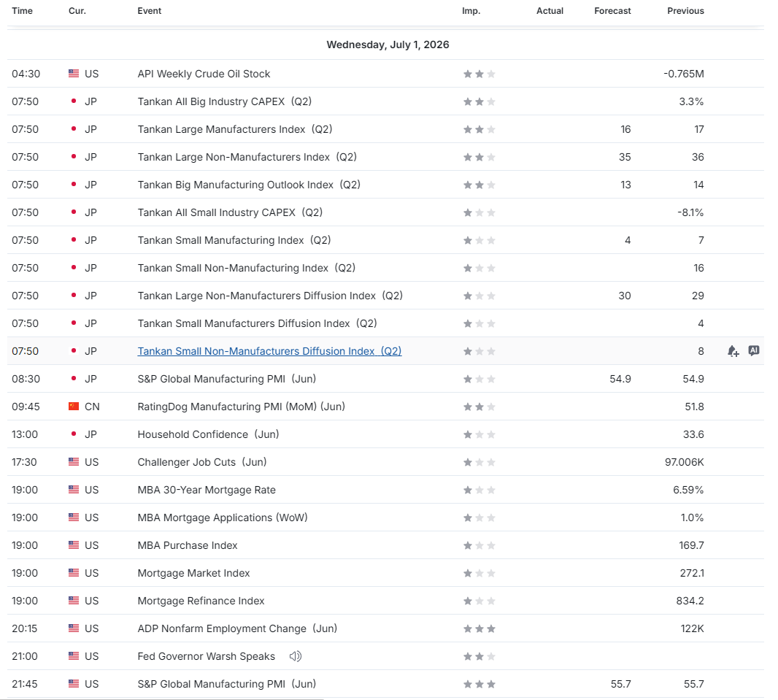Click the Wednesday, July 1, 2026 date header
The width and height of the screenshot is (778, 700).
click(388, 45)
